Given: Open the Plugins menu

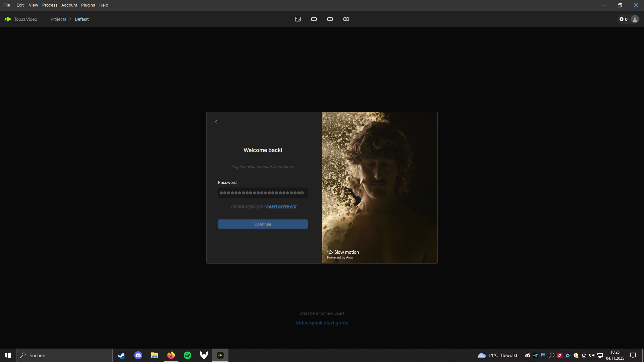Looking at the screenshot, I should click(88, 5).
